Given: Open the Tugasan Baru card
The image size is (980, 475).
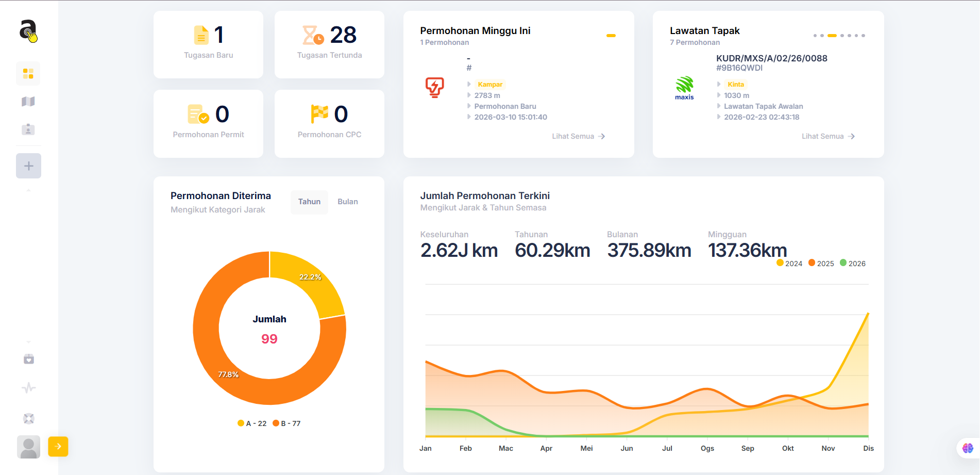Looking at the screenshot, I should click(x=208, y=45).
